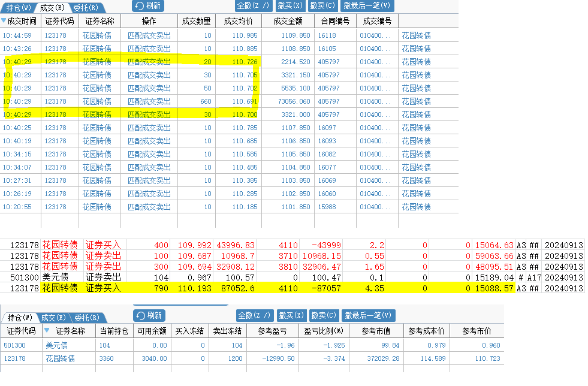Click the 参考市价 column header
This screenshot has height=386, width=588.
coord(477,331)
